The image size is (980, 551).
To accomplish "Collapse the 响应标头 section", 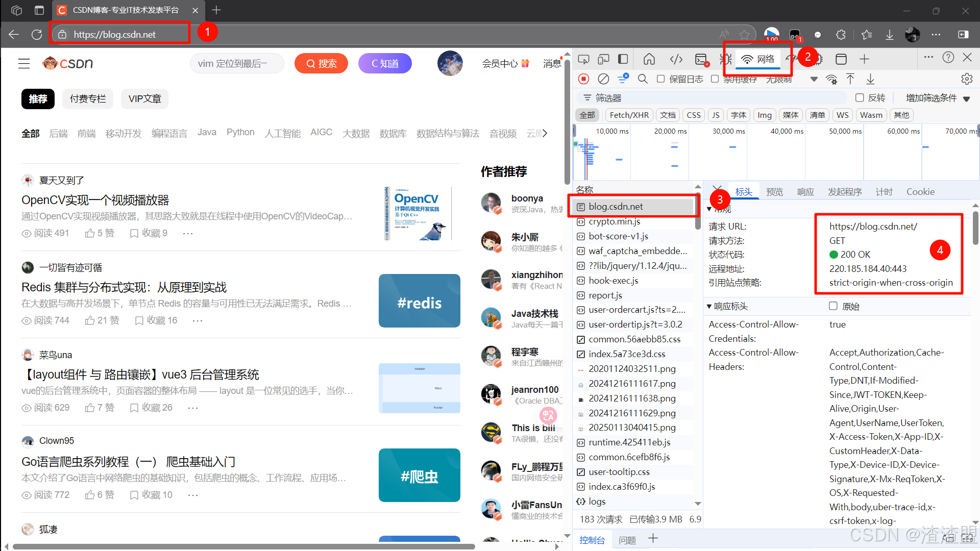I will (x=709, y=306).
